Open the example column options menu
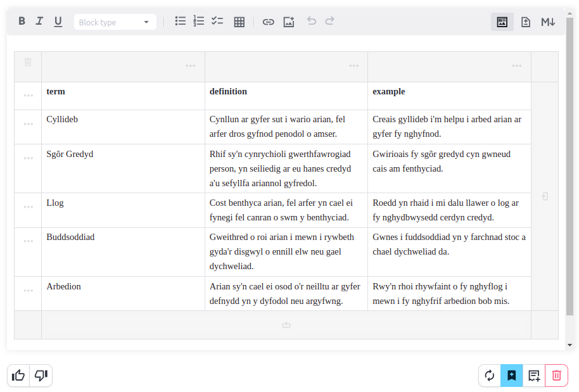The image size is (579, 392). coord(517,66)
